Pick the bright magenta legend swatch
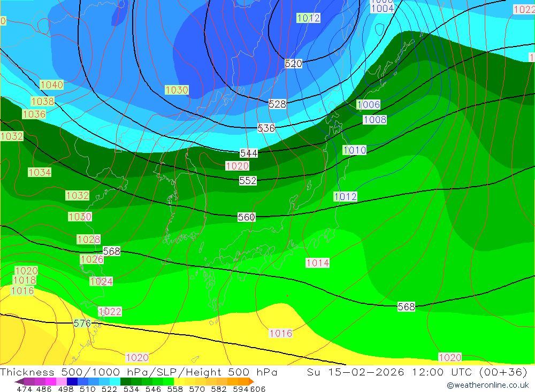Image resolution: width=535 pixels, height=392 pixels. 50,381
